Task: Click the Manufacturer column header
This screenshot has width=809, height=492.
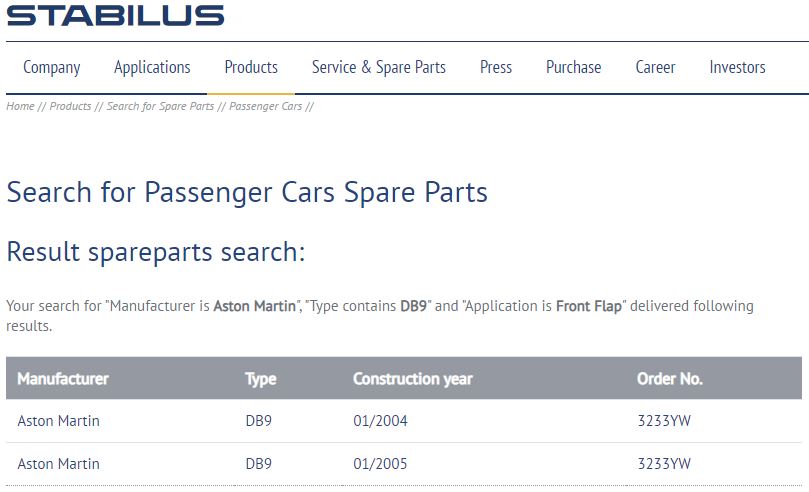Action: (63, 379)
